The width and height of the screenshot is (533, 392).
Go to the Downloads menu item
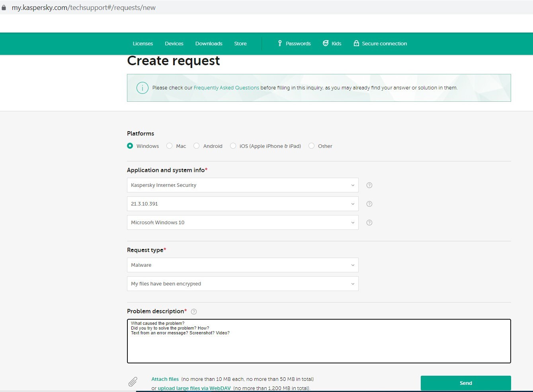pyautogui.click(x=209, y=44)
